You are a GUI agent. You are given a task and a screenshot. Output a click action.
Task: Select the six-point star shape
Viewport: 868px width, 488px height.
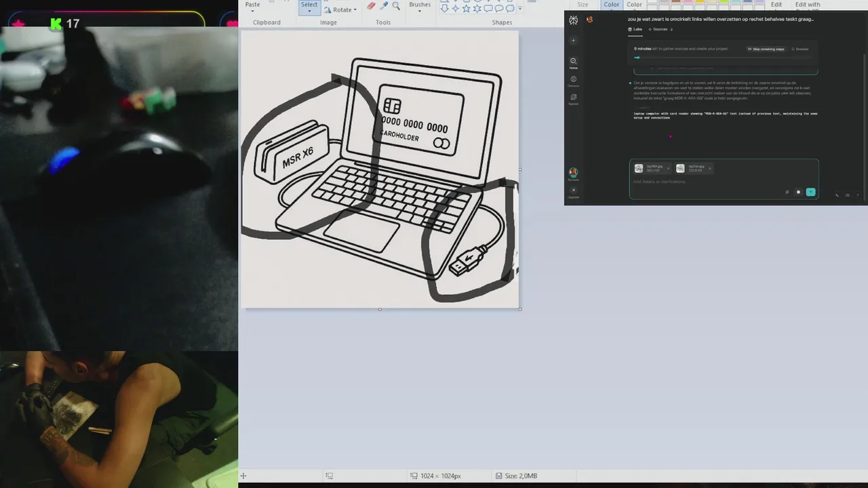(x=477, y=8)
